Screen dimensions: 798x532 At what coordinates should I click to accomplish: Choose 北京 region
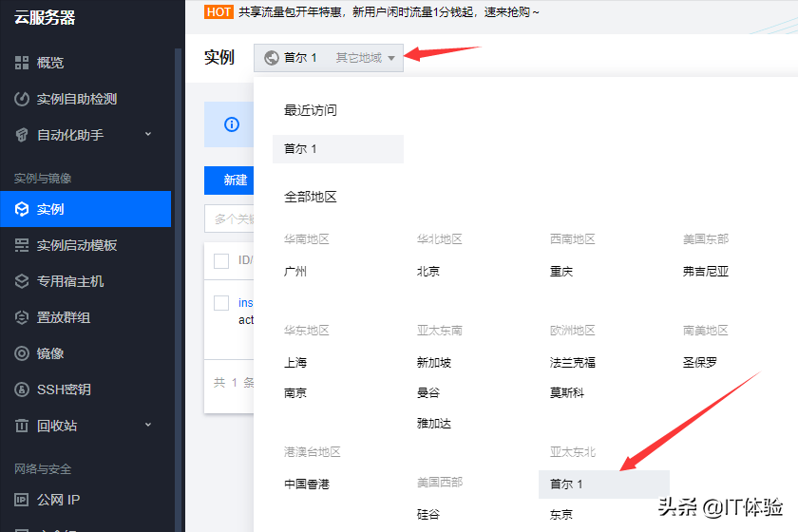pyautogui.click(x=428, y=272)
